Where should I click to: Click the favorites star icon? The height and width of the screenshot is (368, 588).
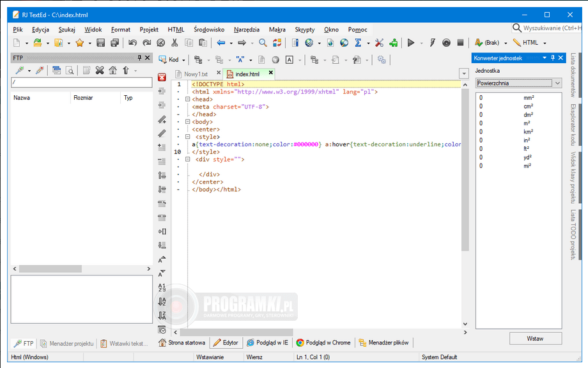click(79, 43)
